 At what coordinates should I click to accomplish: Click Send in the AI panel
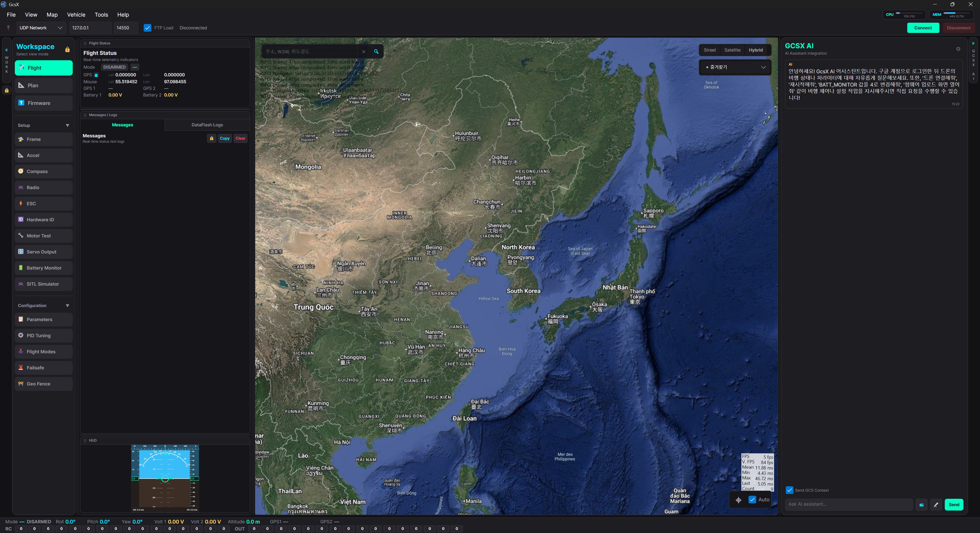954,504
